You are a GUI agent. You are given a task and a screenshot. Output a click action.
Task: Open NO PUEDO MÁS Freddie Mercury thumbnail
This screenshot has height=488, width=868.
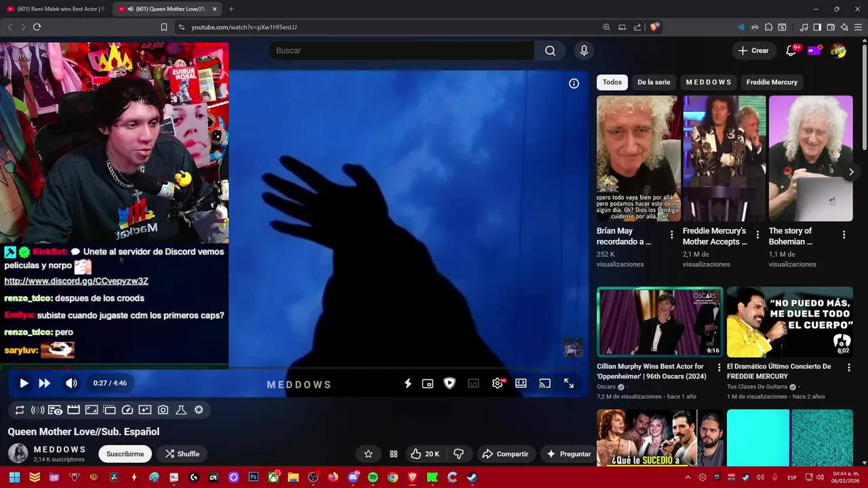790,322
